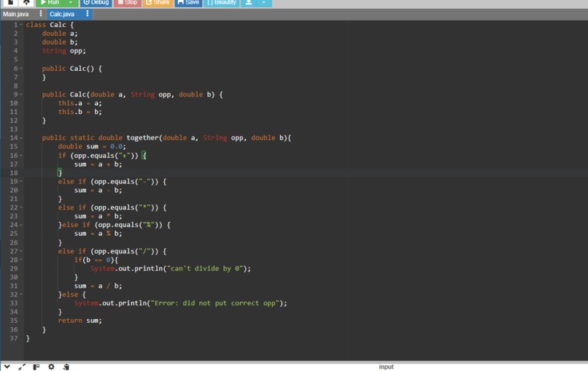Image resolution: width=588 pixels, height=371 pixels.
Task: Click the 'sum = a - b;' line
Action: coord(98,191)
